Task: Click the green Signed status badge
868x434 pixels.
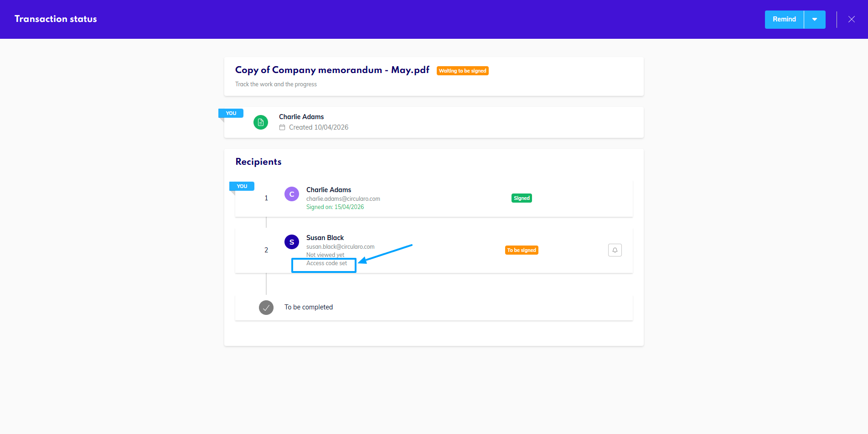Action: click(x=522, y=198)
